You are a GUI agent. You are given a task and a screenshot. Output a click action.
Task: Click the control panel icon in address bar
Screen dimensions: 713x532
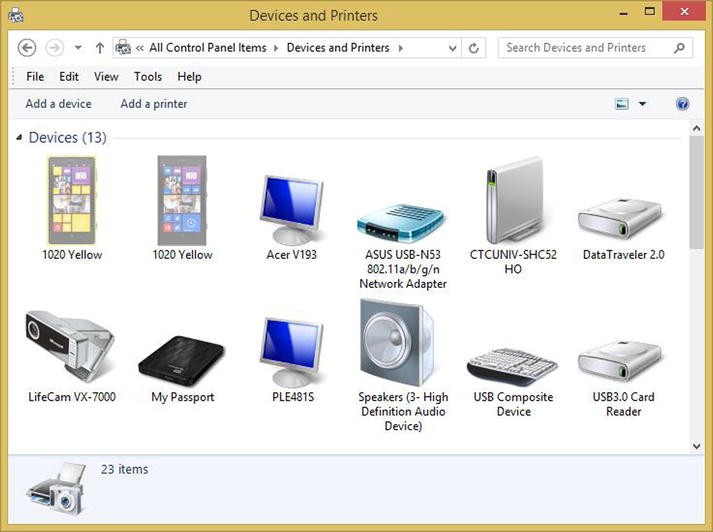click(123, 47)
